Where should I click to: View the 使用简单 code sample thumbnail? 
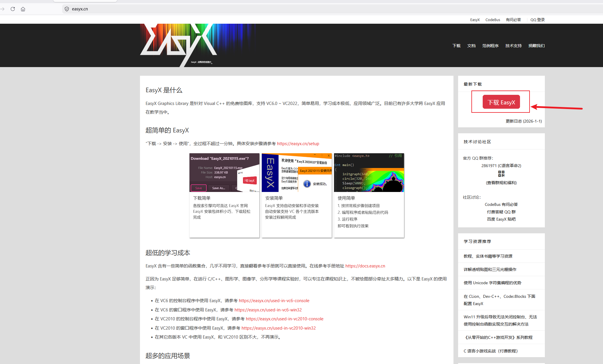pos(369,173)
